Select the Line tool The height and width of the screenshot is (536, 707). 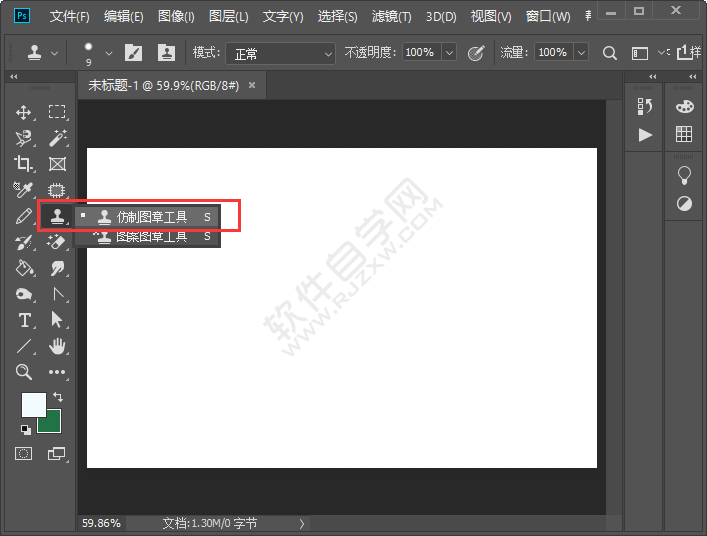tap(23, 346)
